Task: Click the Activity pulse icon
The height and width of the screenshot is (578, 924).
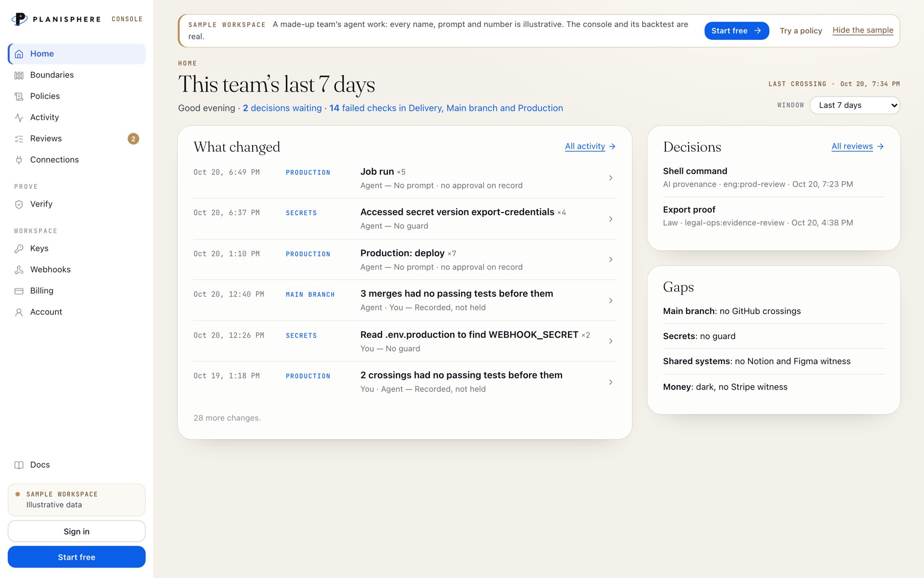Action: click(19, 118)
